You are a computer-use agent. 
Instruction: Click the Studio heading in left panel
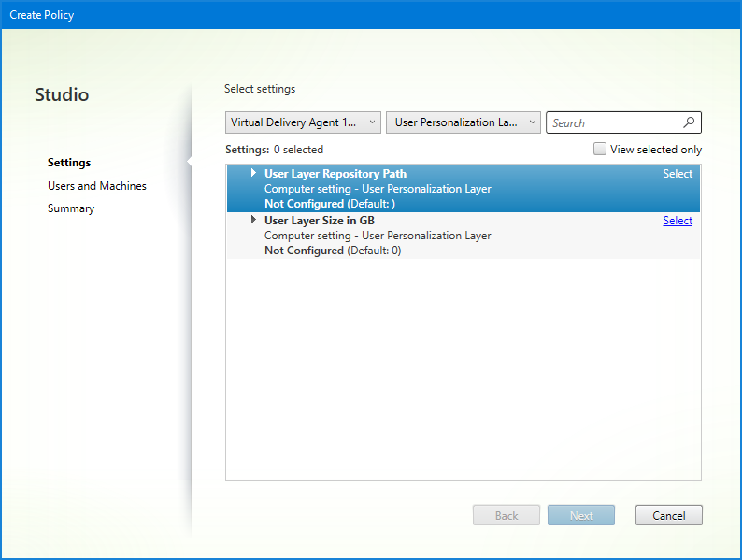click(x=62, y=94)
